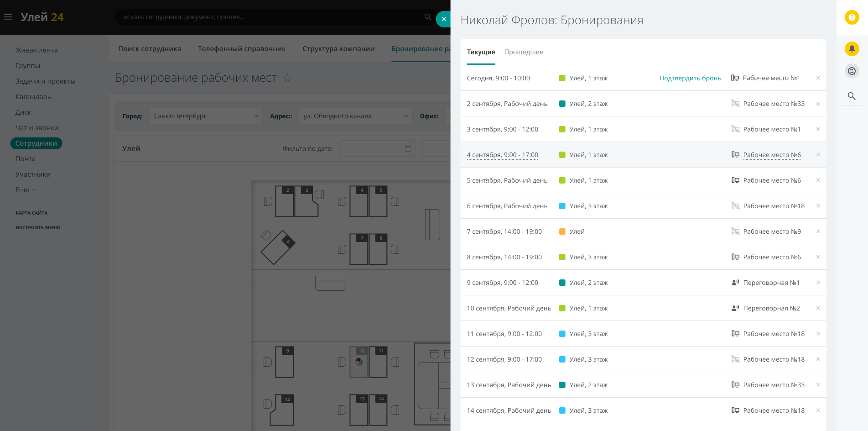The image size is (868, 431).
Task: Open Календарь in the sidebar
Action: tap(33, 97)
